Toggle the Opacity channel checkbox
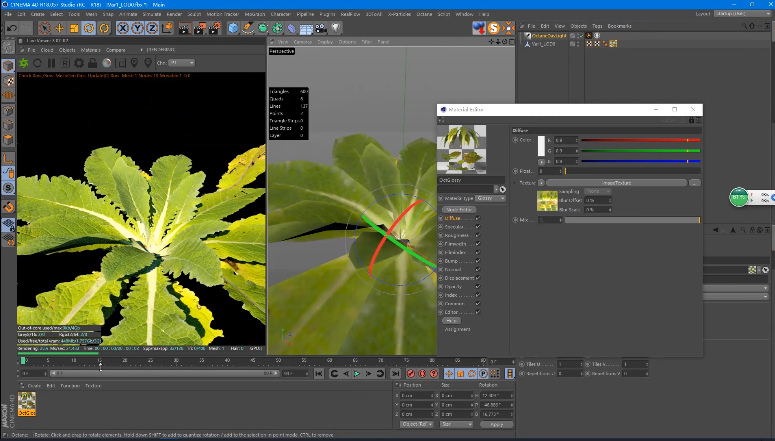The width and height of the screenshot is (775, 441). click(478, 286)
